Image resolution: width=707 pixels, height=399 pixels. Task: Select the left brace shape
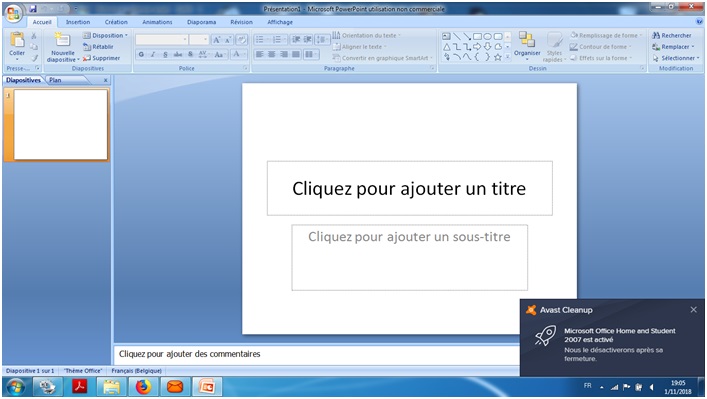tap(477, 57)
